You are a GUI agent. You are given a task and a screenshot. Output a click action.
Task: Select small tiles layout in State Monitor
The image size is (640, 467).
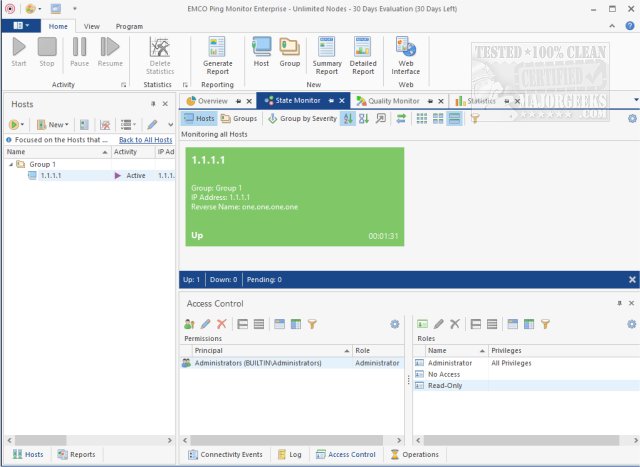coord(422,118)
